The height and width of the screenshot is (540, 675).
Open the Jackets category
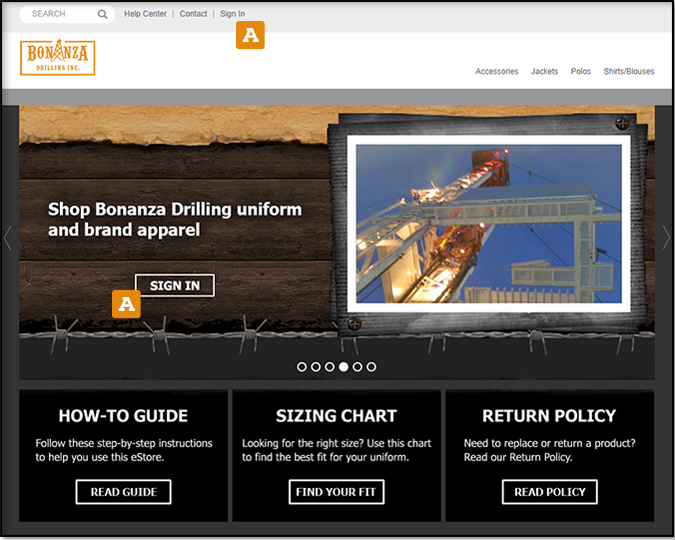coord(544,72)
